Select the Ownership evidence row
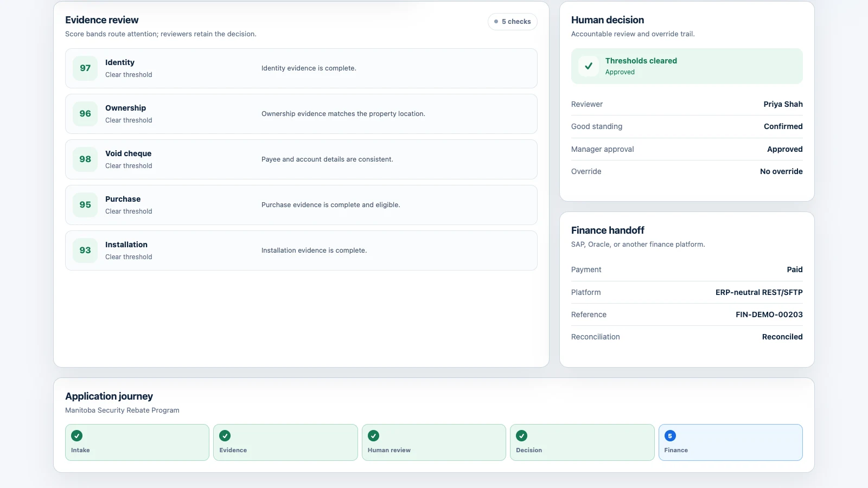The width and height of the screenshot is (868, 488). [x=301, y=114]
